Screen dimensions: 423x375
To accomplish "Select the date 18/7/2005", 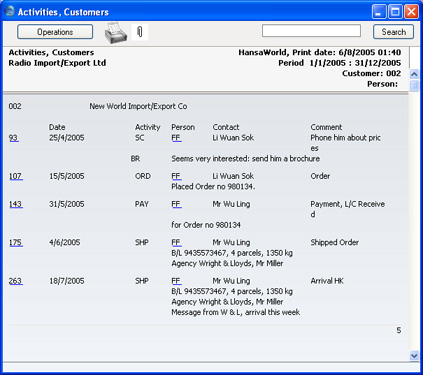I will pos(66,281).
